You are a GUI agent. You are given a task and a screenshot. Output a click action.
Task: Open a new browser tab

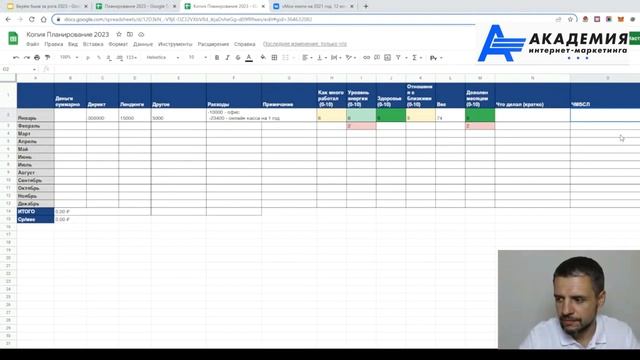(x=366, y=6)
